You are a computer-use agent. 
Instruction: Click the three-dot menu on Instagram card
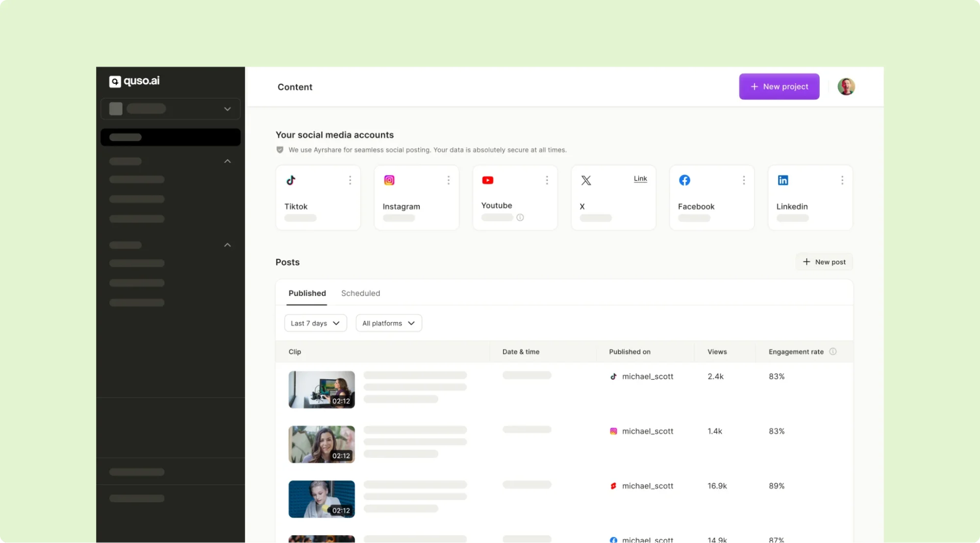449,180
